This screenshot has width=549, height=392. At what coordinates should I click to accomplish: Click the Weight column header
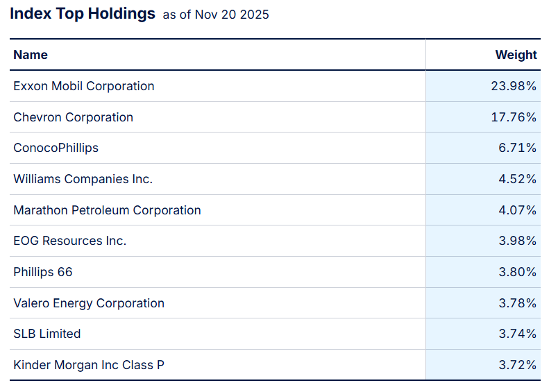(516, 55)
